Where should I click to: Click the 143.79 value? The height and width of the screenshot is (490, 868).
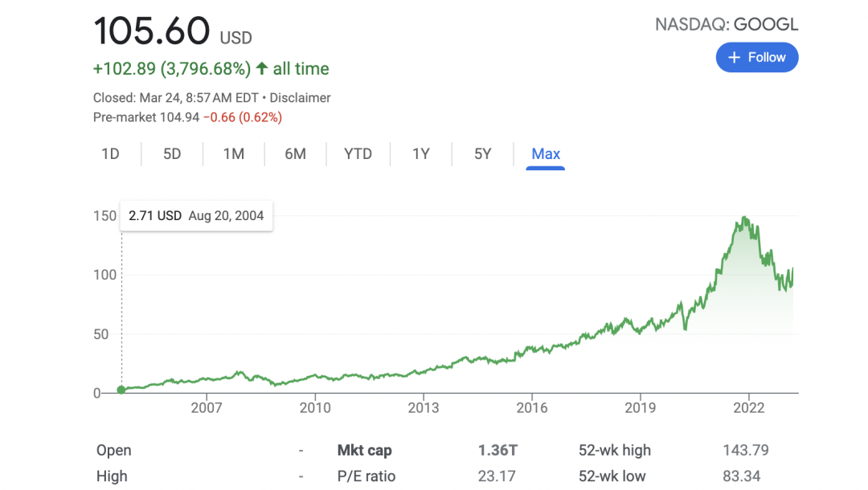746,450
